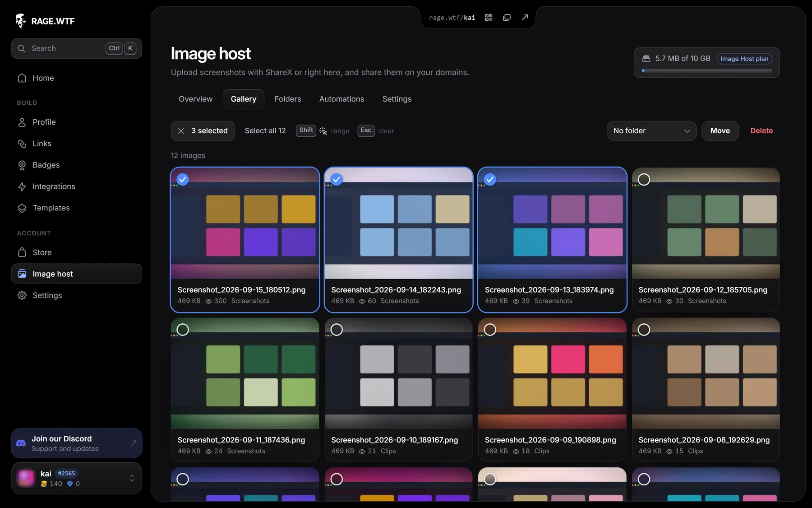
Task: Open the image host Settings tab
Action: [x=397, y=99]
